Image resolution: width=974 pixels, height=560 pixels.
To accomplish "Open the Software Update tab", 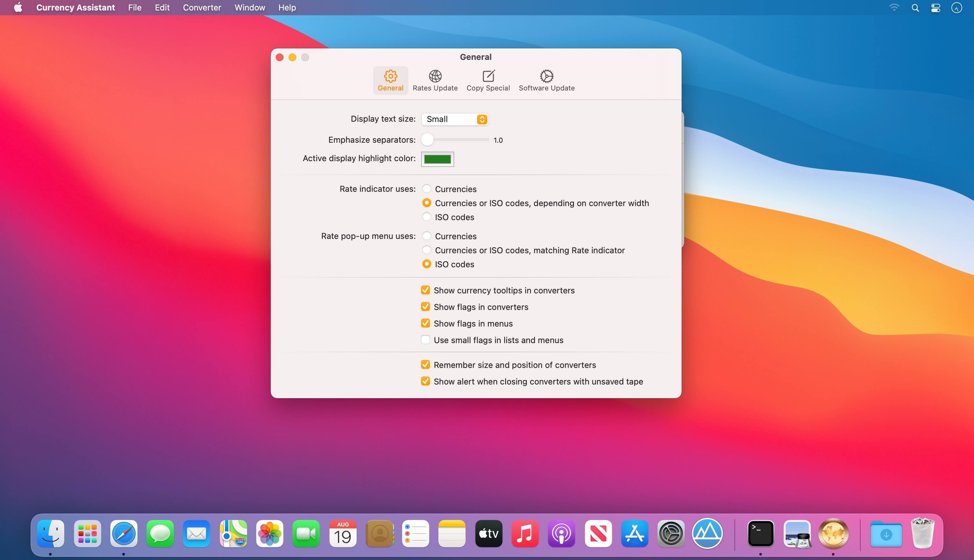I will [x=547, y=80].
